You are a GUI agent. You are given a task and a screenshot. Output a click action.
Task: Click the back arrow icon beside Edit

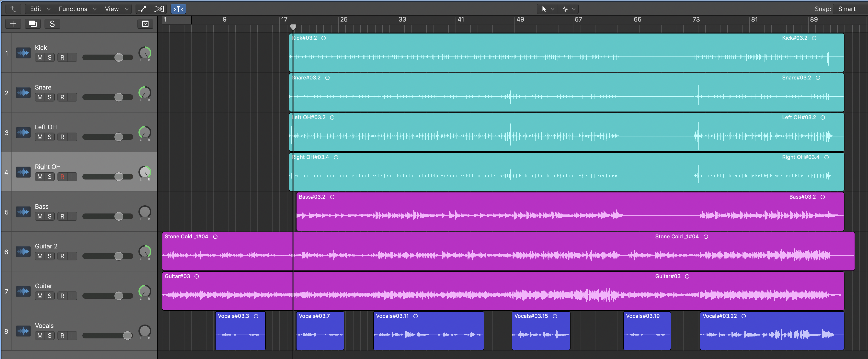[x=13, y=9]
